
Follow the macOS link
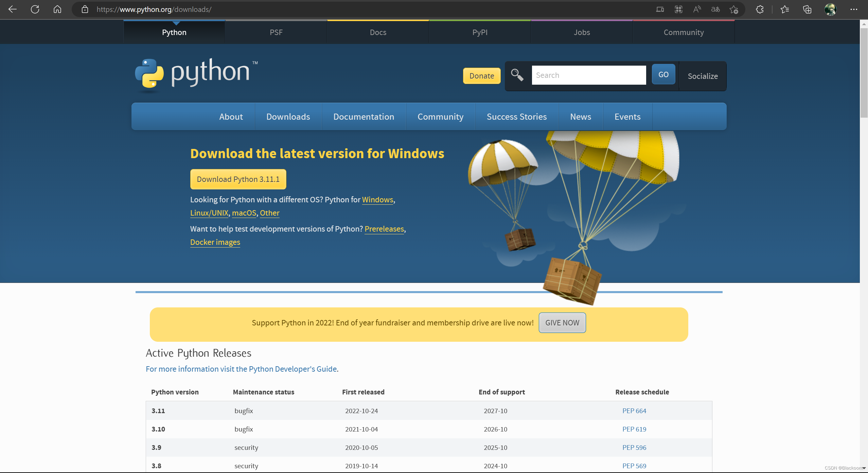(x=244, y=213)
